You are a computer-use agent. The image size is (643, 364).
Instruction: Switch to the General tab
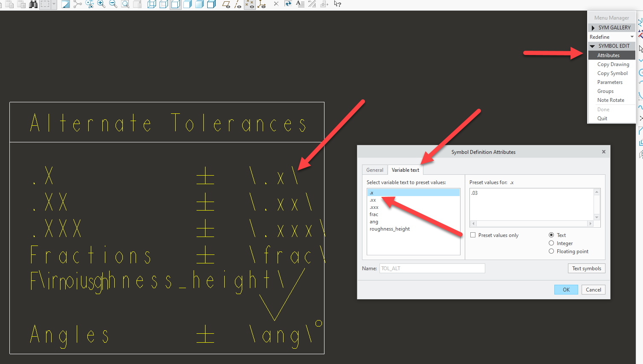point(374,170)
